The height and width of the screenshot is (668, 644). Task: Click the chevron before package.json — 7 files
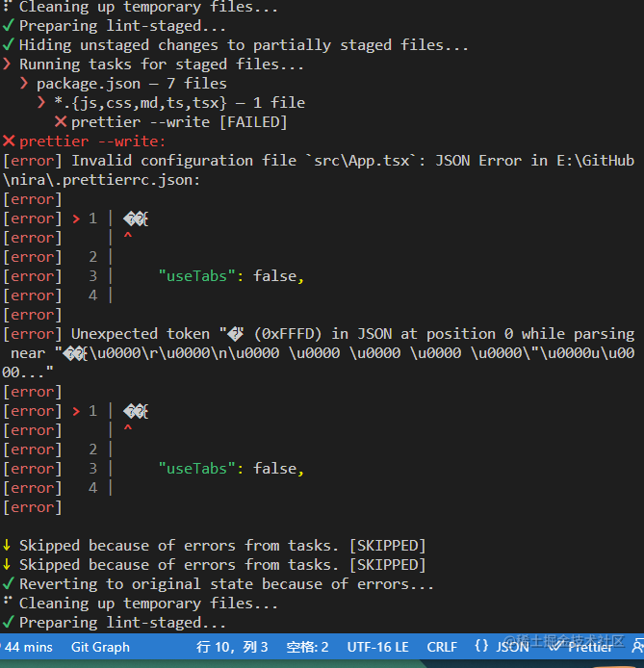pos(24,83)
